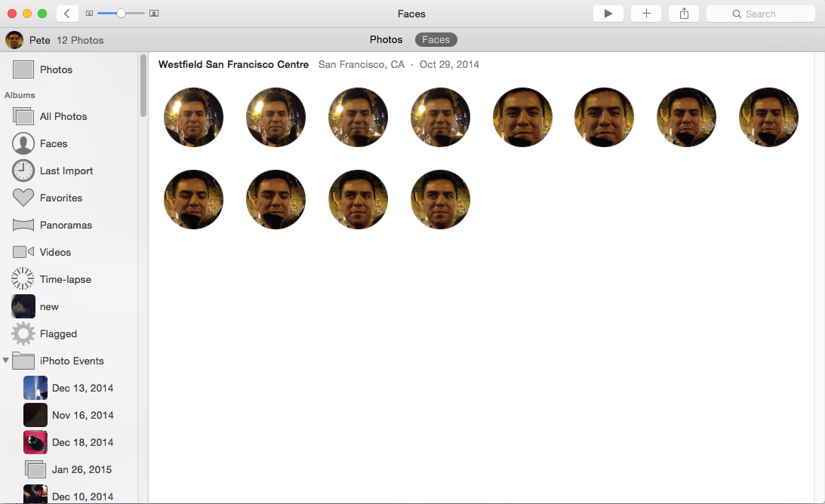Click the 12 Photos count label
Screen dimensions: 825x504
[x=80, y=40]
